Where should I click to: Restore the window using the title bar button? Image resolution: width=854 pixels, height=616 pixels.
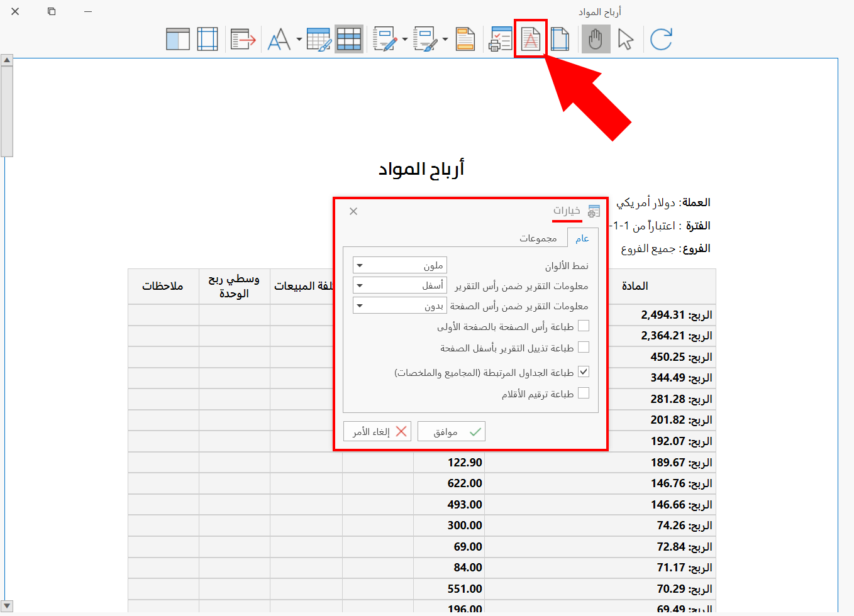tap(52, 11)
